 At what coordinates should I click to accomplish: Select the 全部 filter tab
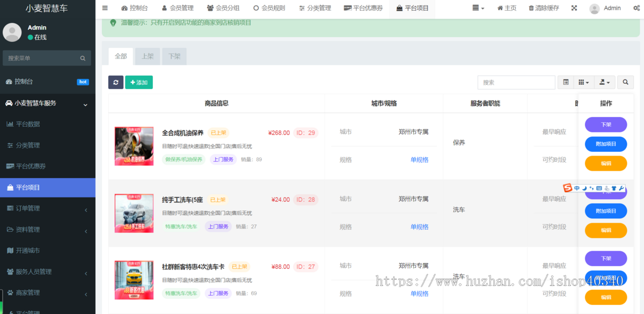(121, 56)
